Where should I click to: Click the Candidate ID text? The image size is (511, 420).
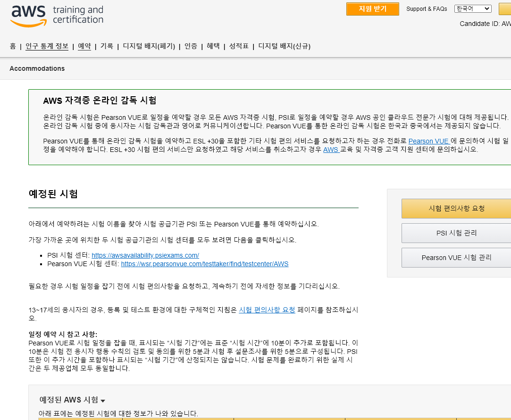pos(485,24)
